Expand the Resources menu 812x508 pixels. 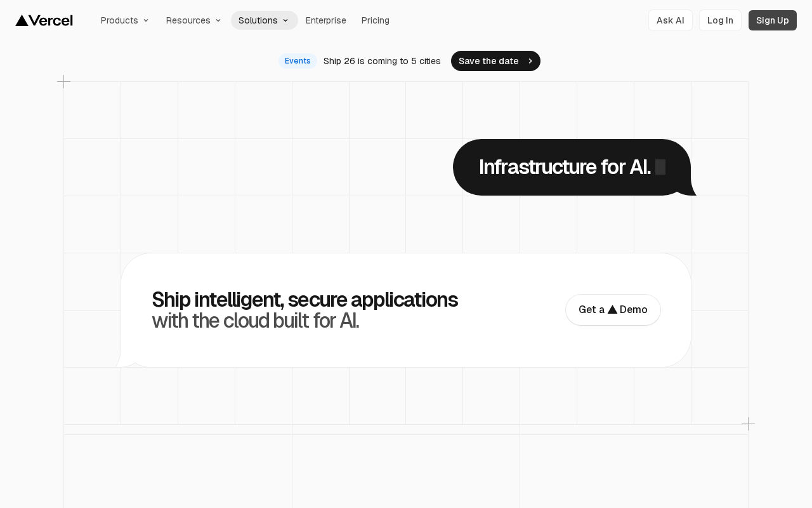pyautogui.click(x=193, y=20)
